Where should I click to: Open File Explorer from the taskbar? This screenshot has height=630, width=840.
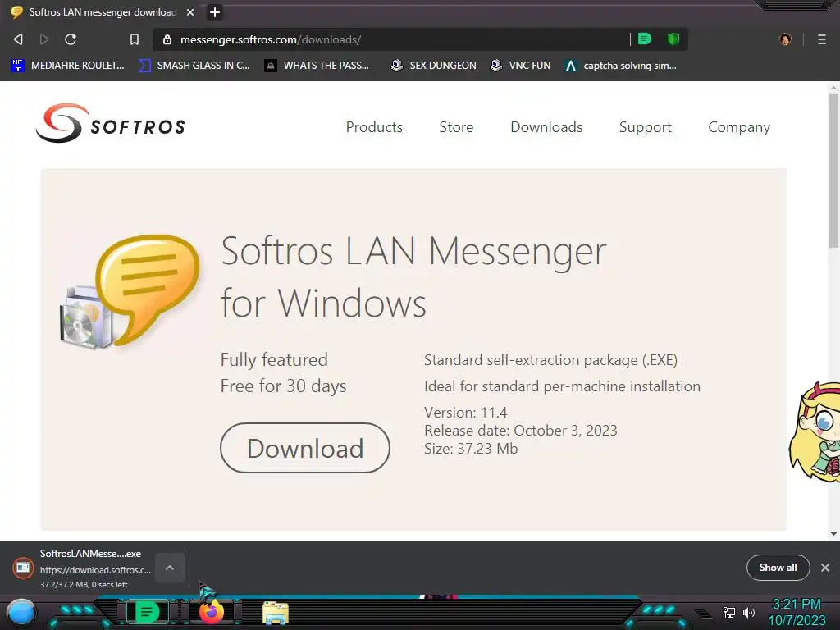[x=276, y=613]
